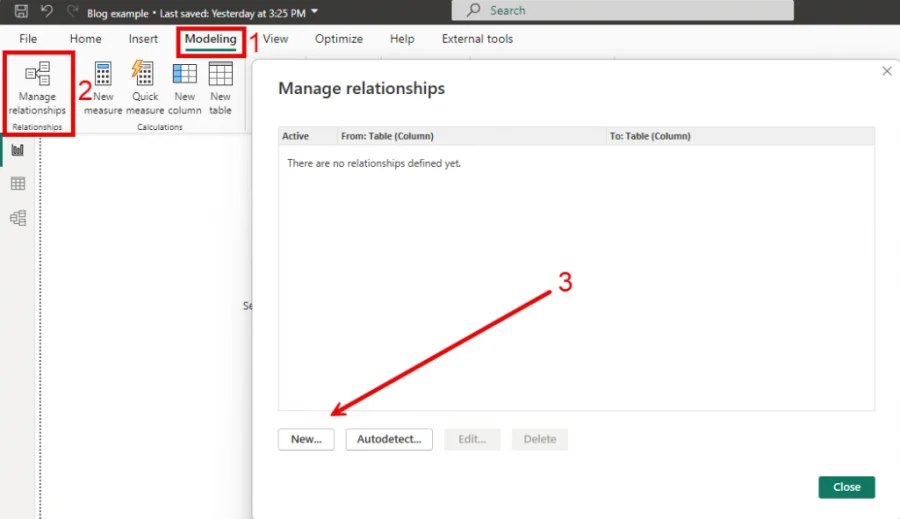Switch to Model view in sidebar

click(18, 218)
